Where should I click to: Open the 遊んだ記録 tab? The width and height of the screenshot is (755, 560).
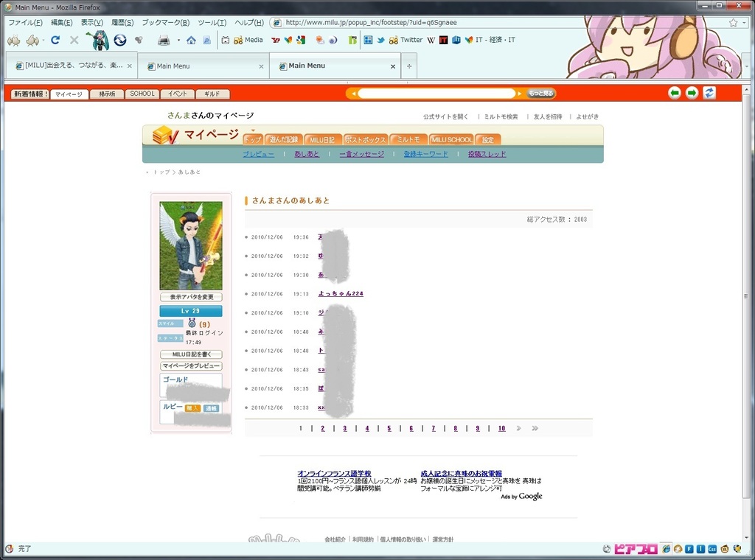(284, 139)
